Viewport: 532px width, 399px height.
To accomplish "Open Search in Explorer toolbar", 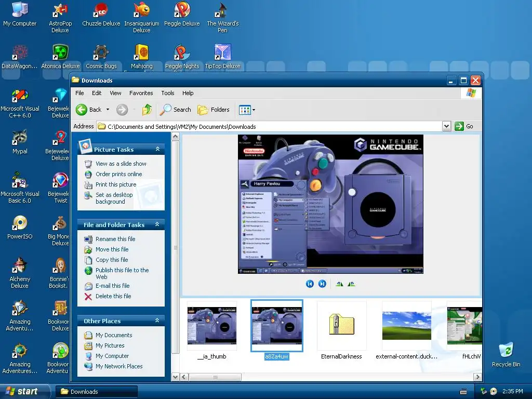I will click(176, 110).
